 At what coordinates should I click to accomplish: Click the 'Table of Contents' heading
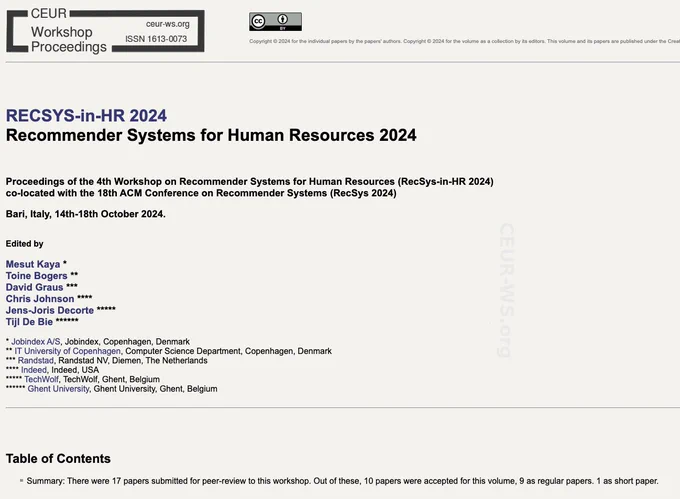(x=58, y=459)
